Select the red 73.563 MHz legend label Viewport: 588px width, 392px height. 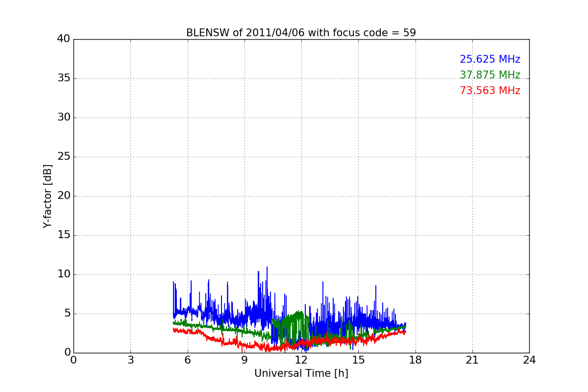(x=490, y=91)
